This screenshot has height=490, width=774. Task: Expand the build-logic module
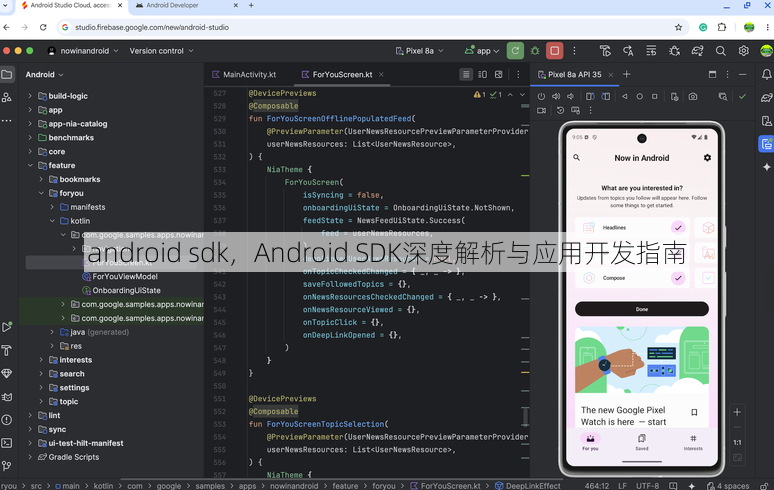click(x=30, y=96)
